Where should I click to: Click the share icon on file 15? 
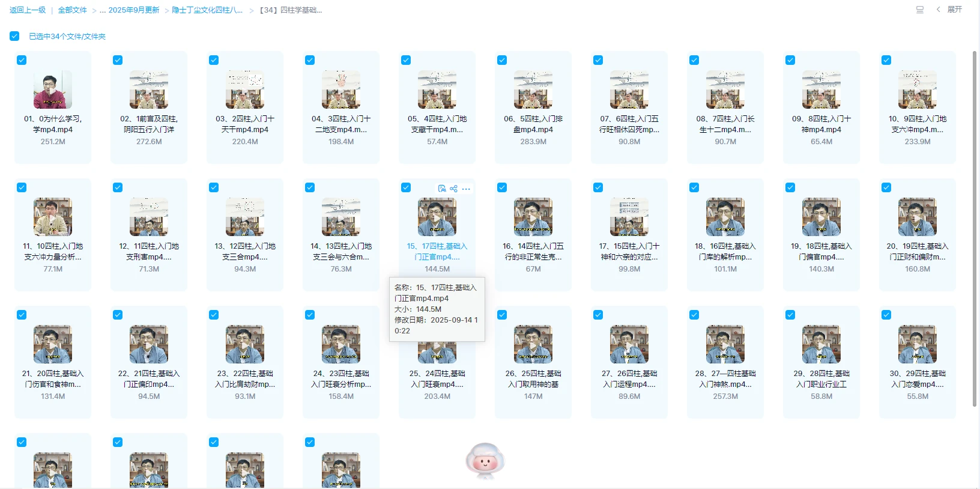tap(453, 189)
